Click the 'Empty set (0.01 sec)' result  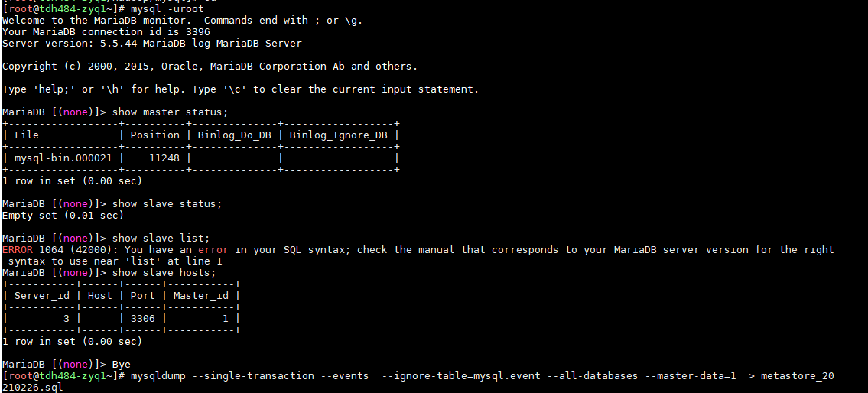63,216
